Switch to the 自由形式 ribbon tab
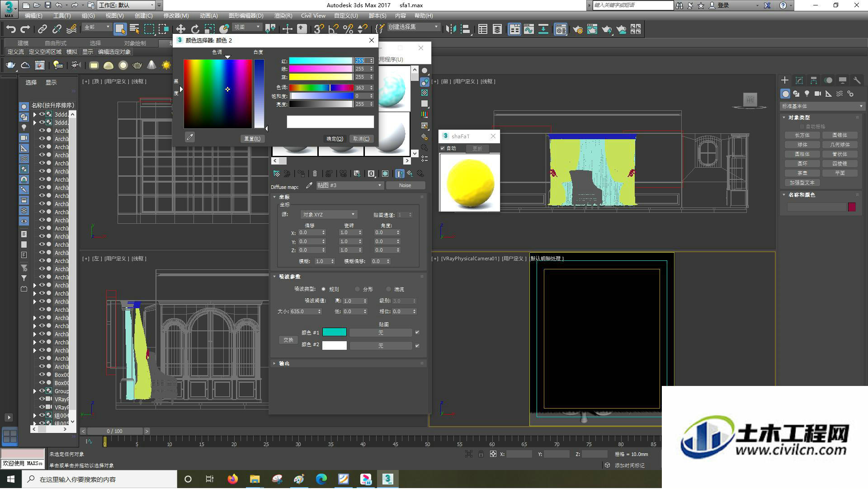Screen dimensions: 868x489 pos(56,43)
